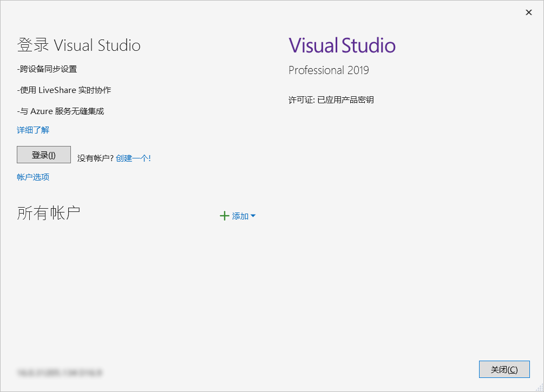Open the 添加 account dropdown

[x=241, y=215]
